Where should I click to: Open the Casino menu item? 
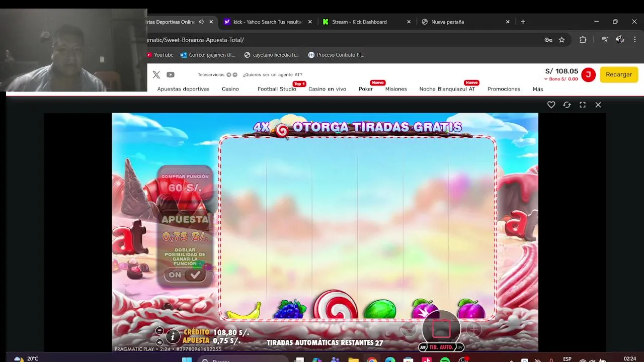pos(230,89)
